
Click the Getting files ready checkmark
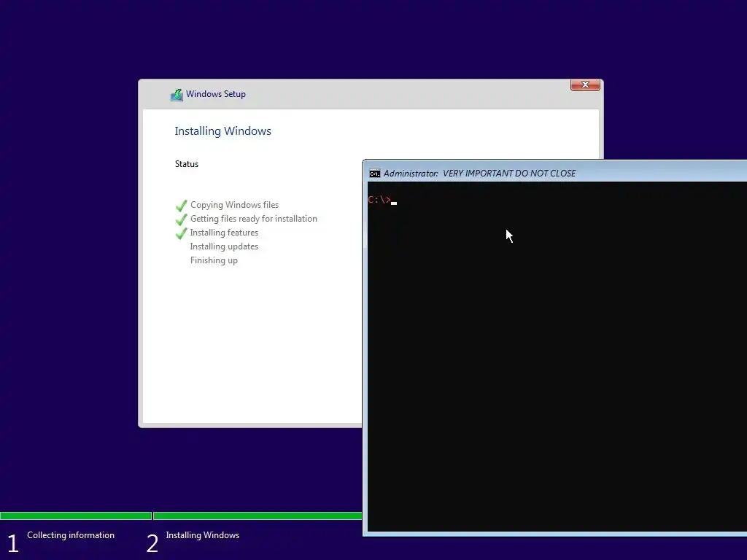[182, 219]
